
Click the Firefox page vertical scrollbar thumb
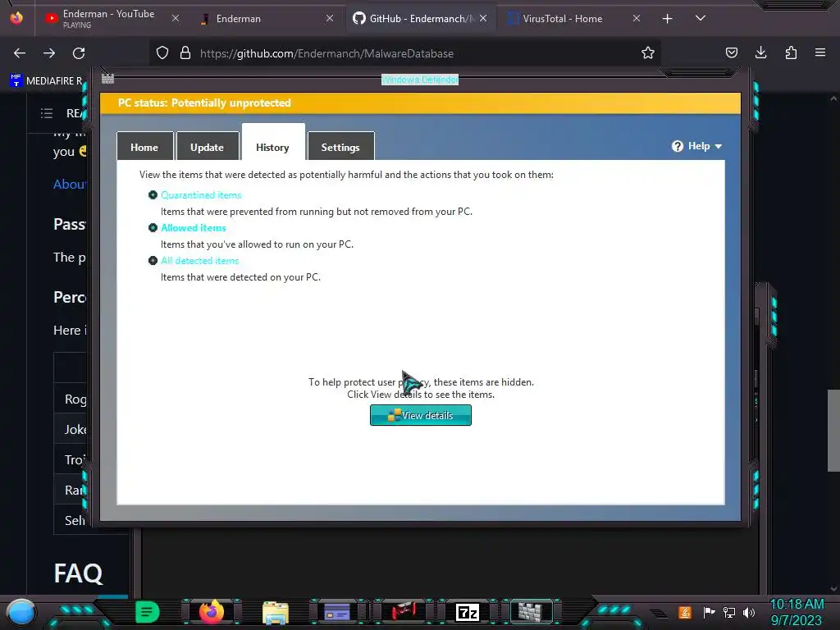833,430
